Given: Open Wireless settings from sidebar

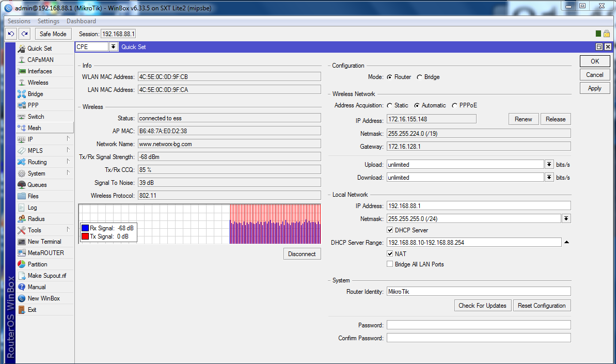Looking at the screenshot, I should tap(22, 83).
